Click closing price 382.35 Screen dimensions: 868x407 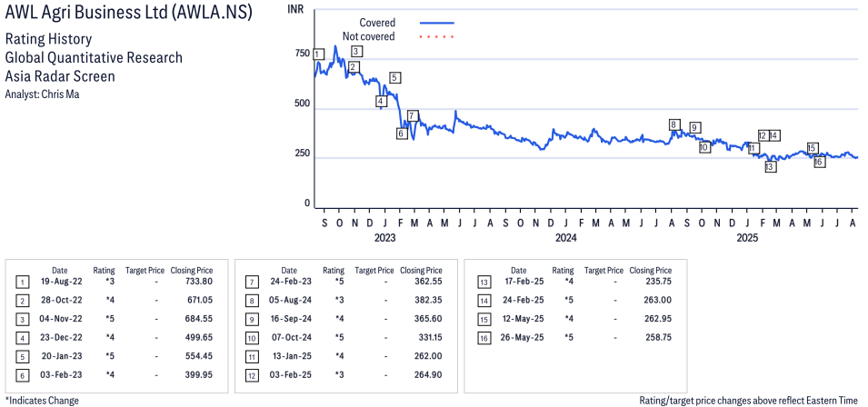click(430, 301)
